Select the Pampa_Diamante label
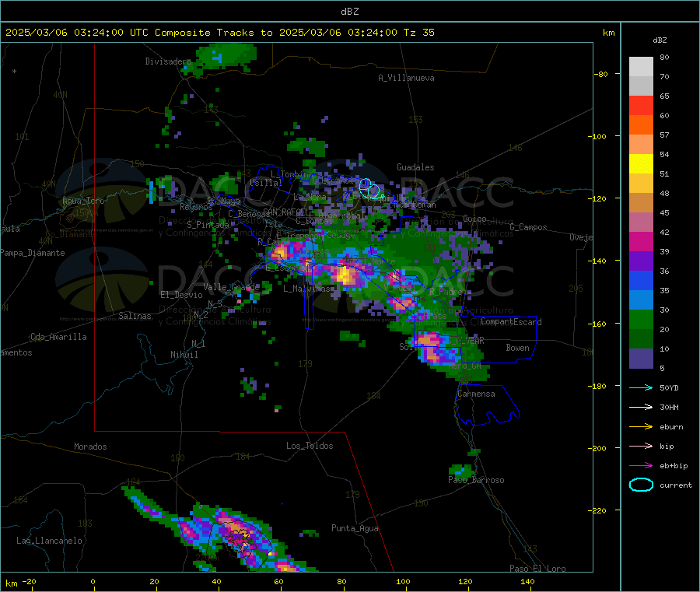This screenshot has width=700, height=592. tap(33, 253)
